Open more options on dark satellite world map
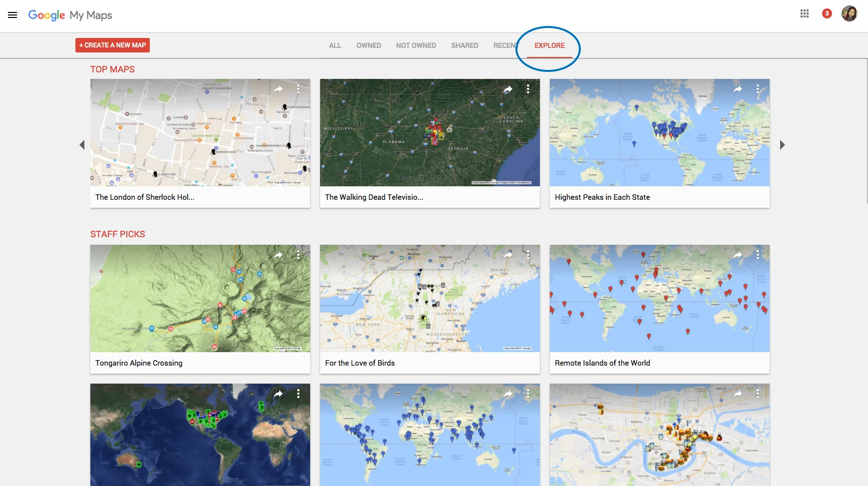 pos(298,394)
